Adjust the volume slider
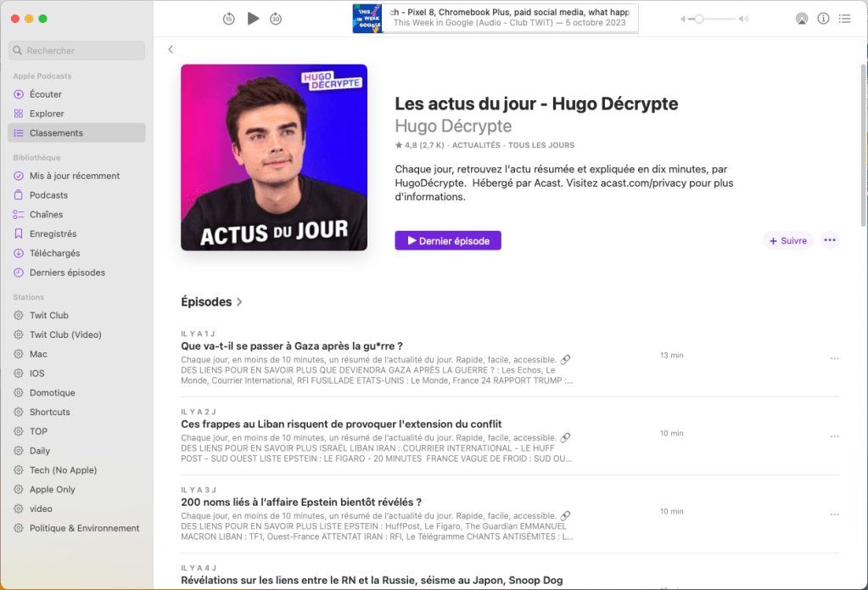The height and width of the screenshot is (590, 868). tap(699, 19)
